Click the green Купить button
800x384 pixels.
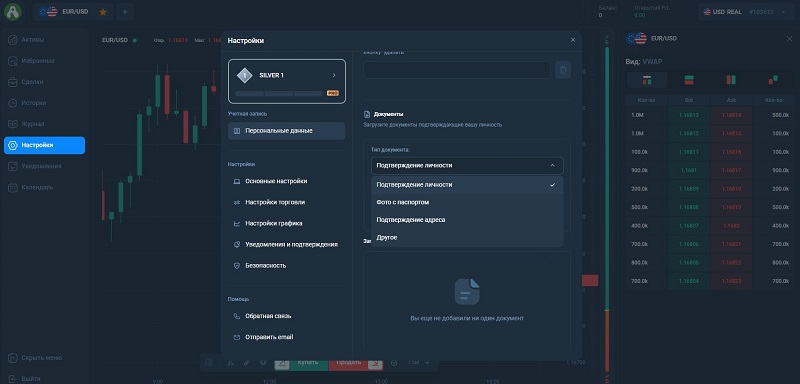[302, 363]
